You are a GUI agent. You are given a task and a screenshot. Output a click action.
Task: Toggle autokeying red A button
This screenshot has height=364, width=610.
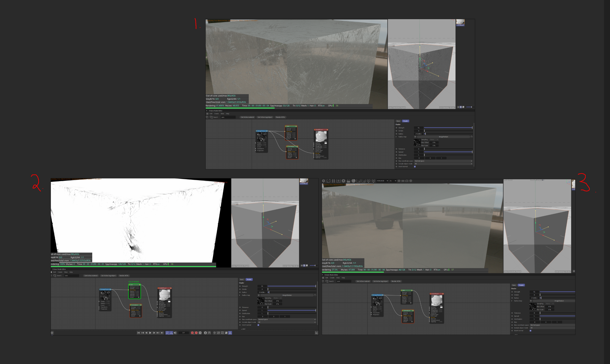[196, 333]
